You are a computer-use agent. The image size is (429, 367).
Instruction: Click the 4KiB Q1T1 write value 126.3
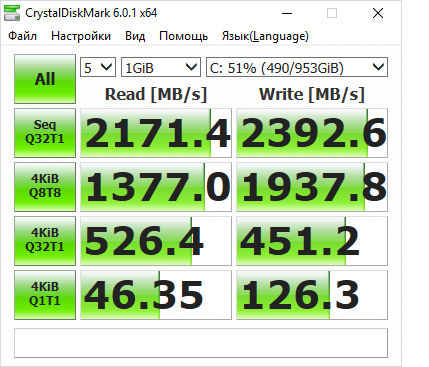click(312, 295)
